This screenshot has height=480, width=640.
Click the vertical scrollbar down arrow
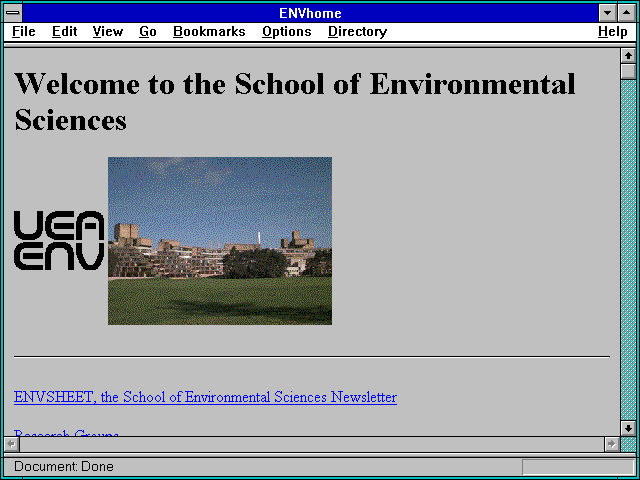(628, 428)
